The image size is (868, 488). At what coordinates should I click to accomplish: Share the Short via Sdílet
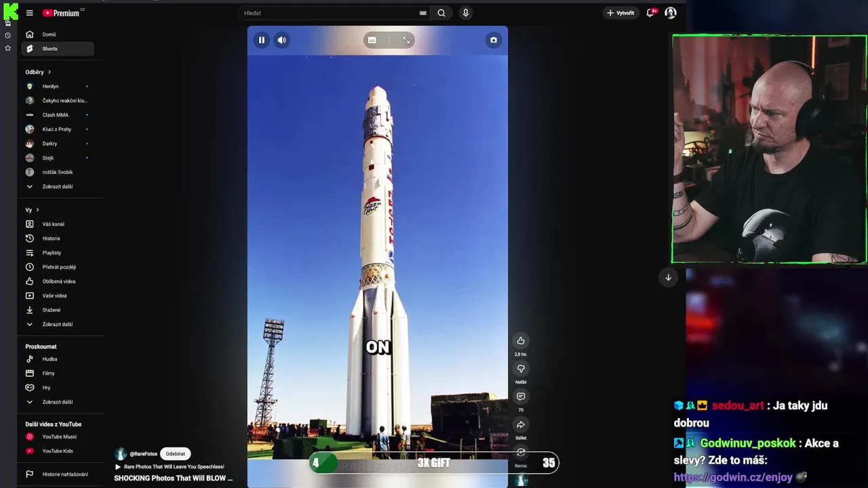(x=521, y=424)
